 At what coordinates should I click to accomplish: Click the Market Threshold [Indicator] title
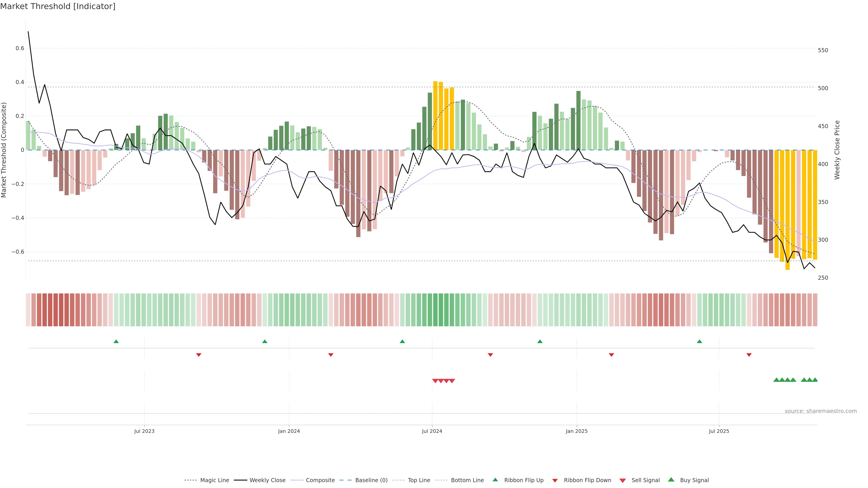58,6
